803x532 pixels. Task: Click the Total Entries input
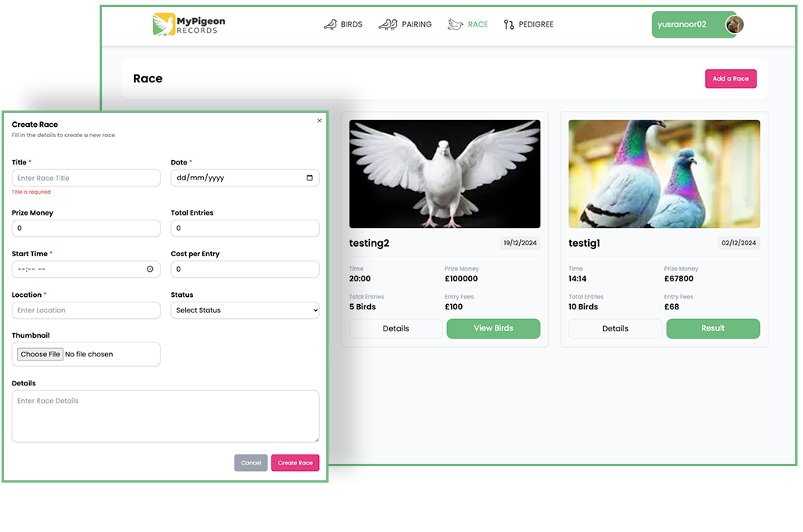click(x=245, y=228)
